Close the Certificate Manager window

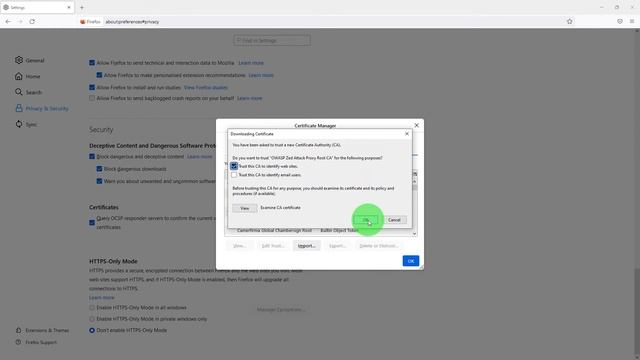coord(416,125)
